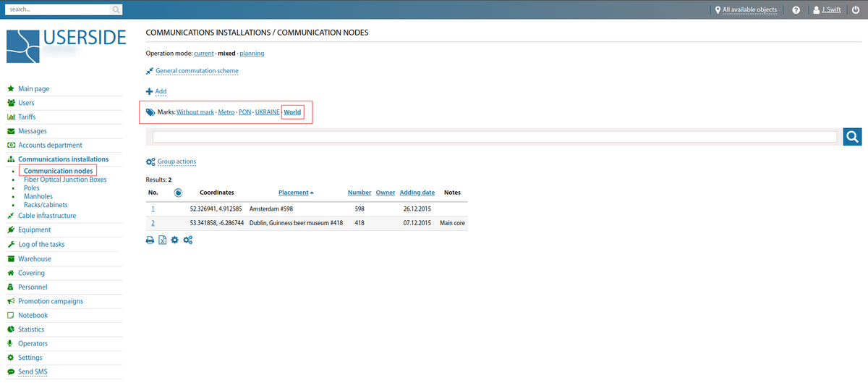Click the wide filter input field
Screen dimensions: 868x391
click(494, 136)
